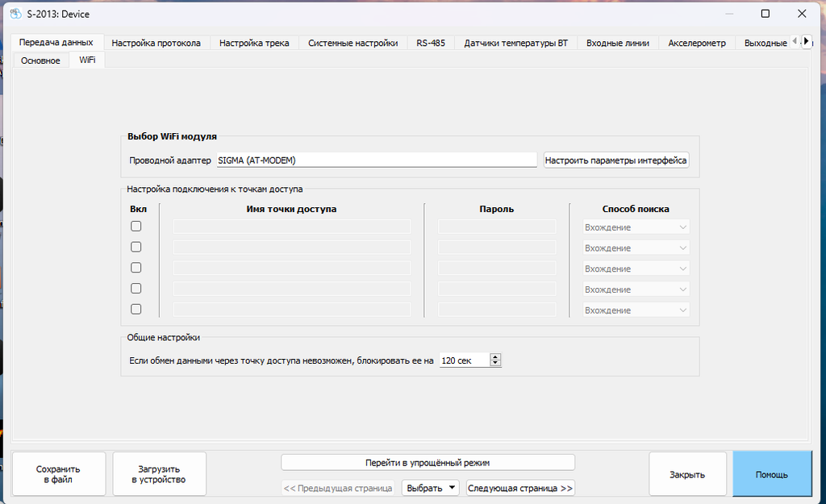Viewport: 826px width, 504px height.
Task: Enable the first access point checkbox
Action: 136,226
